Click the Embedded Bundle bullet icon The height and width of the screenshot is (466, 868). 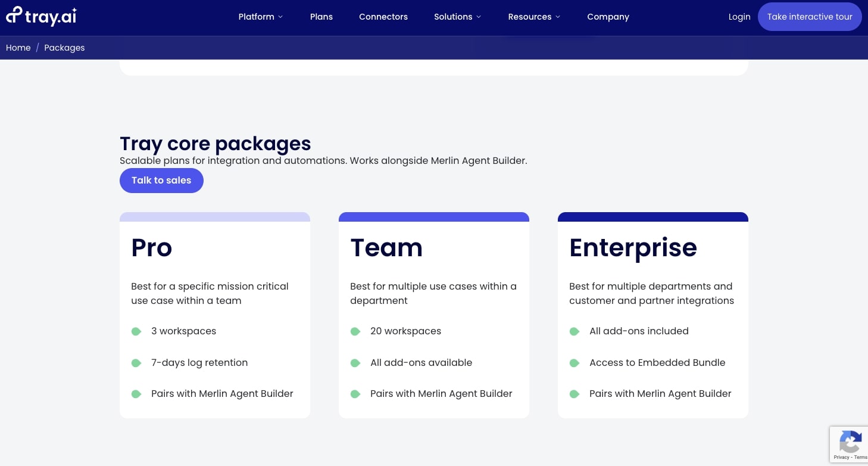(x=574, y=363)
